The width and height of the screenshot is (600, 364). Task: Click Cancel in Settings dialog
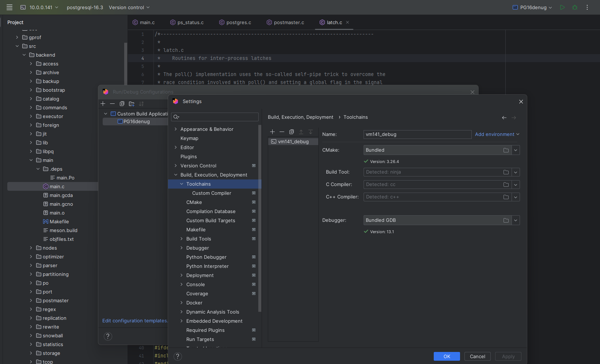477,356
